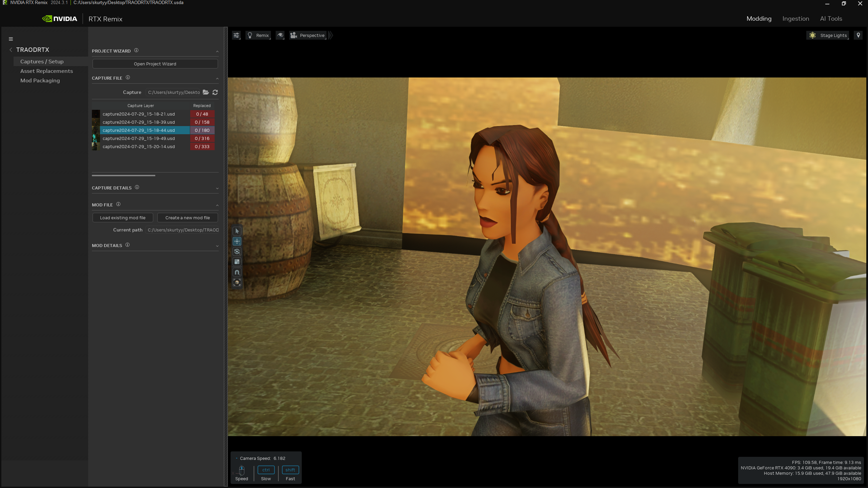Activate the Scale tool
The height and width of the screenshot is (488, 868).
(237, 262)
